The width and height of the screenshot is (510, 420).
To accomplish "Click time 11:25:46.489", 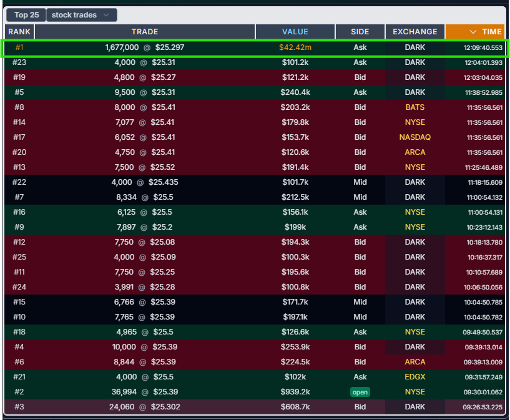I will click(x=484, y=167).
